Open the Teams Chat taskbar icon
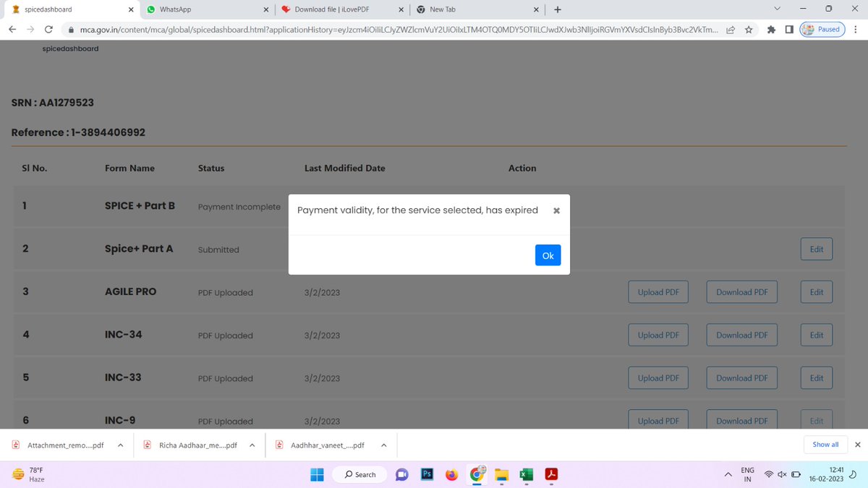868x488 pixels. click(x=401, y=474)
